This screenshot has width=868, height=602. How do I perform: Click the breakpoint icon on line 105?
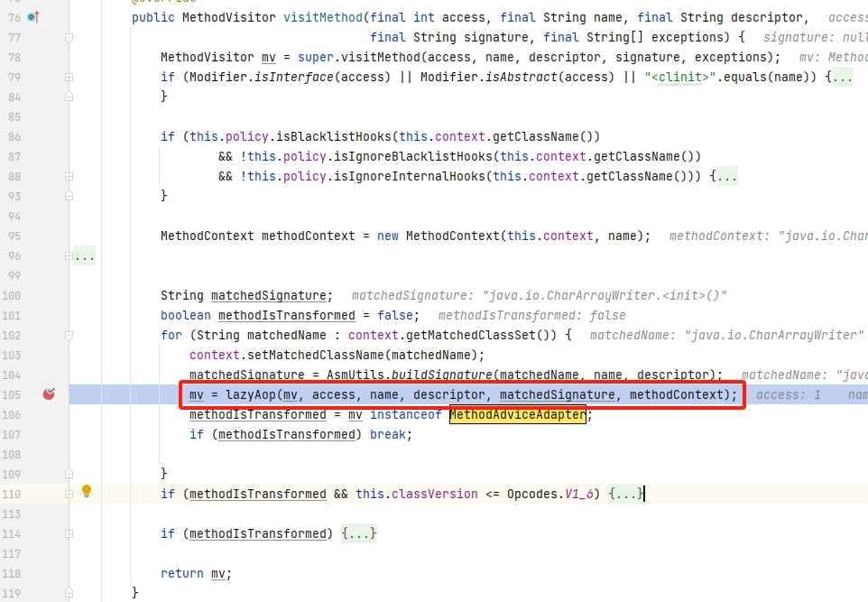pos(49,394)
